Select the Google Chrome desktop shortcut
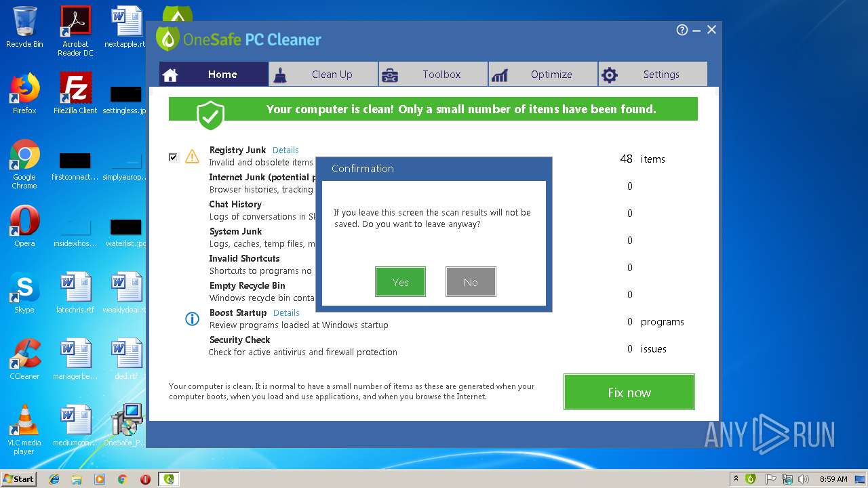868x488 pixels. click(24, 164)
